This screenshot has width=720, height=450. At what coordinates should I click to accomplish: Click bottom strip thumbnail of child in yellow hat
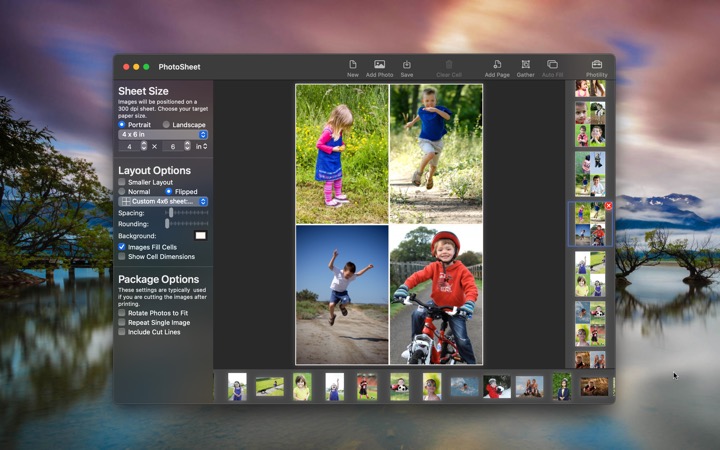pyautogui.click(x=432, y=387)
